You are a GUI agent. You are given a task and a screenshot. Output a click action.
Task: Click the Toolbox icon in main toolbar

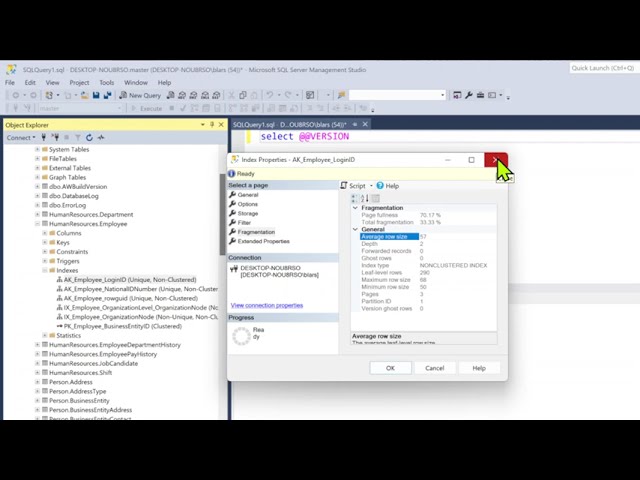click(480, 95)
